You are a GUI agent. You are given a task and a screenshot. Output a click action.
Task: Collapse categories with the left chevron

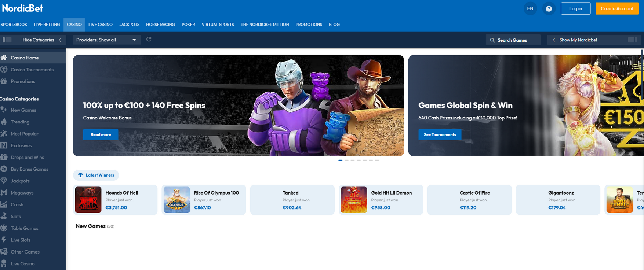[x=60, y=40]
